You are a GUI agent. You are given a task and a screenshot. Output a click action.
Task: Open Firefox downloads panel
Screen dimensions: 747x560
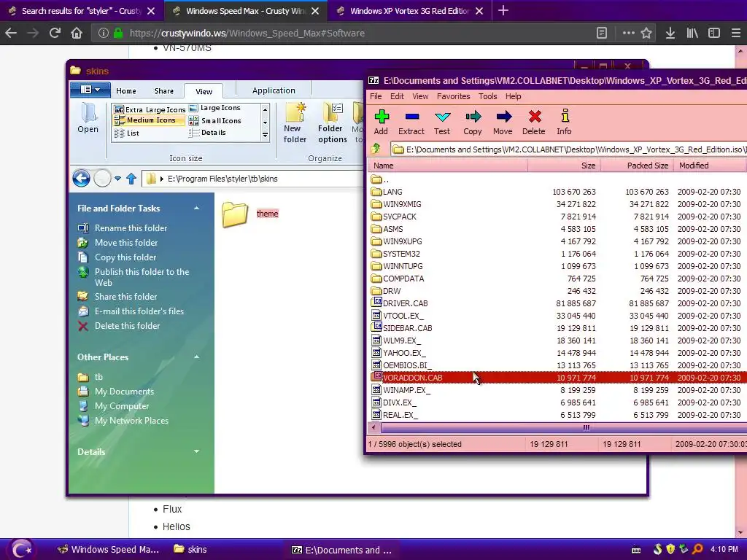(670, 33)
